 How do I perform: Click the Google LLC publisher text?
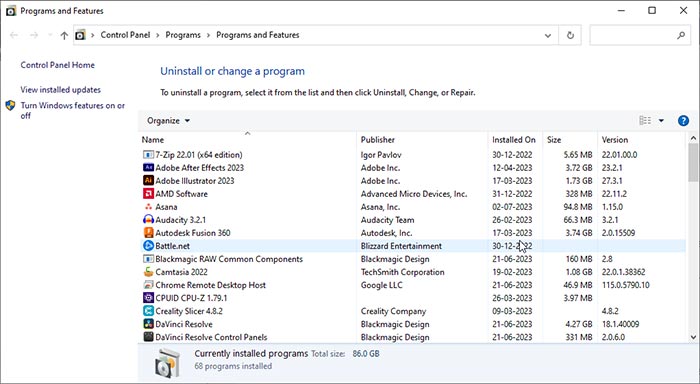click(x=381, y=285)
